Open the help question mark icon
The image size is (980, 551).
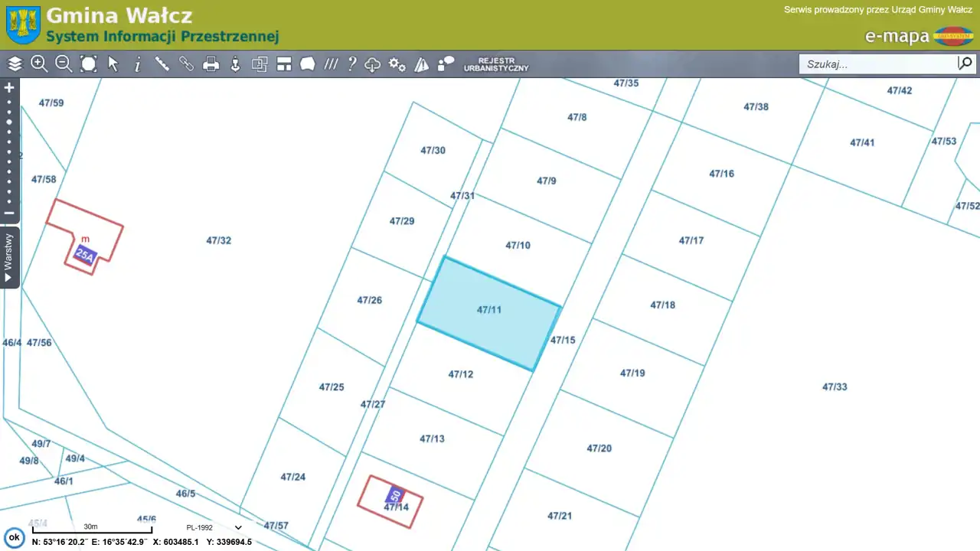[351, 64]
